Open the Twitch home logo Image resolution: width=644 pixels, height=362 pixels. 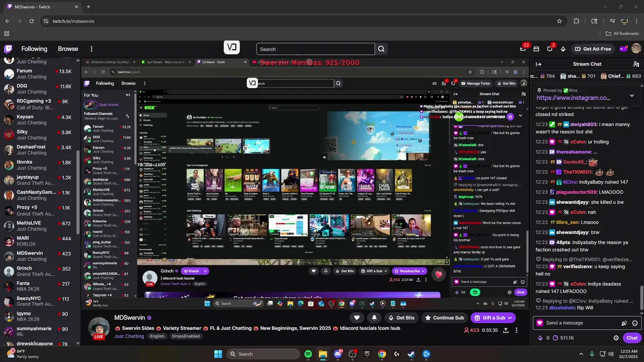click(x=8, y=49)
